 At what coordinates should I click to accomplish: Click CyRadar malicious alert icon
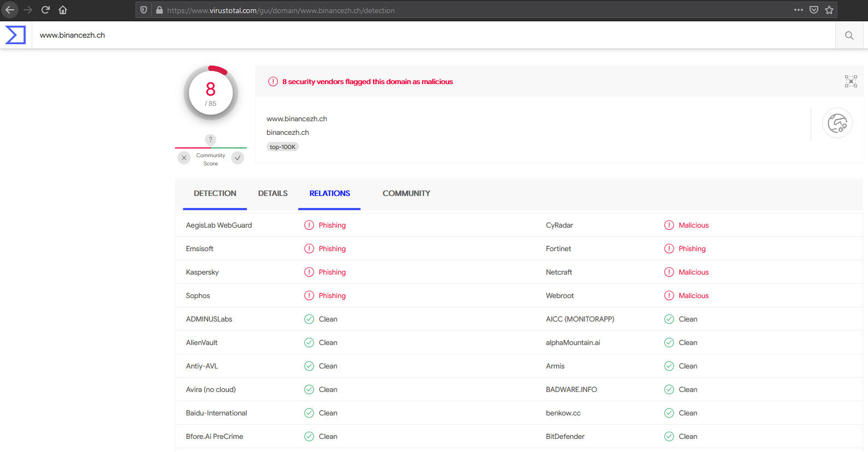click(x=669, y=225)
